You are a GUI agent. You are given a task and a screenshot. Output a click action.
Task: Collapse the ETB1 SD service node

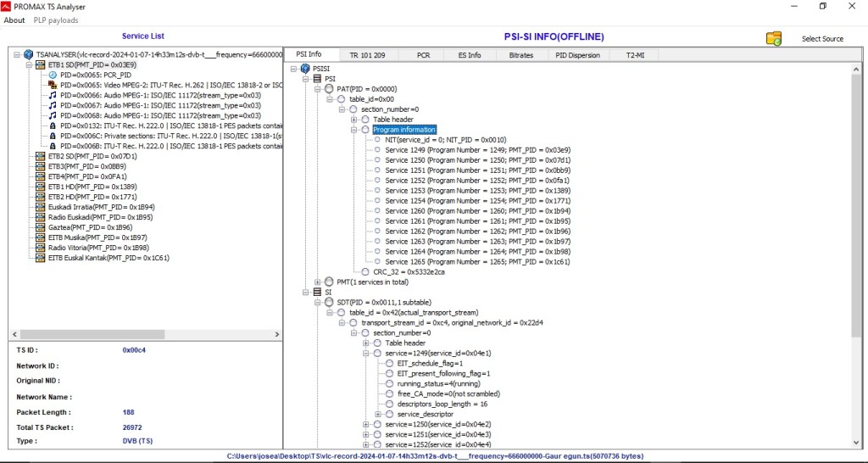(x=29, y=64)
